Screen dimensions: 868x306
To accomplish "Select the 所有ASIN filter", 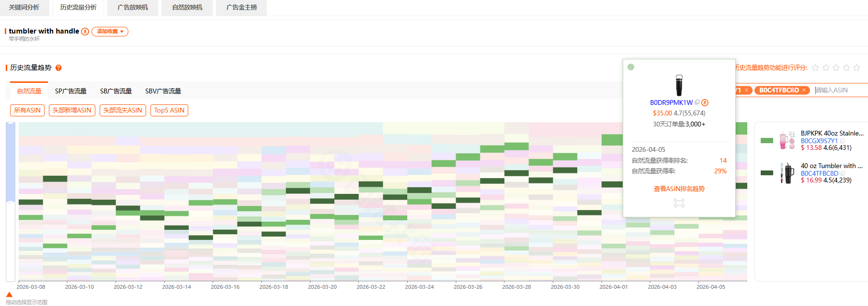I will 27,111.
